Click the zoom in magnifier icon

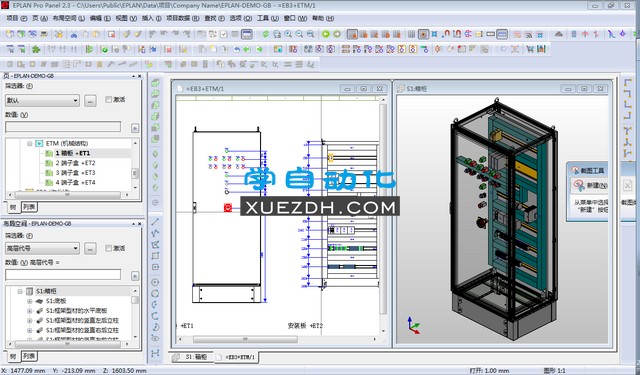[x=288, y=34]
